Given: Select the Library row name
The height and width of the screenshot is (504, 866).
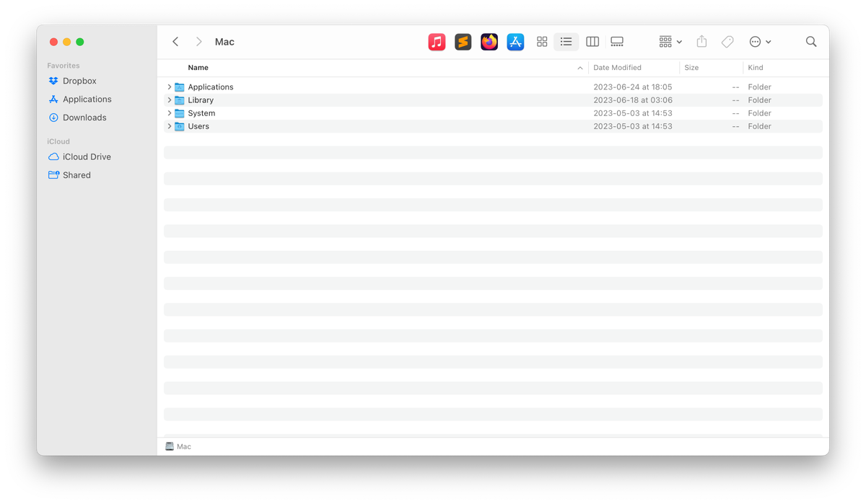Looking at the screenshot, I should [201, 100].
